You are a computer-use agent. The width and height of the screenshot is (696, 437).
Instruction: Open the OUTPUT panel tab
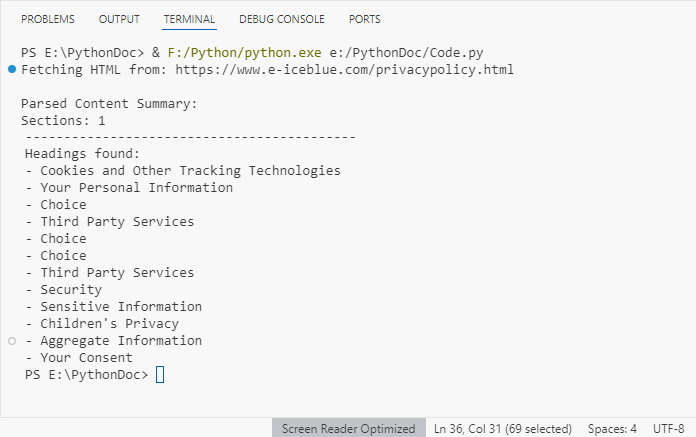point(119,19)
